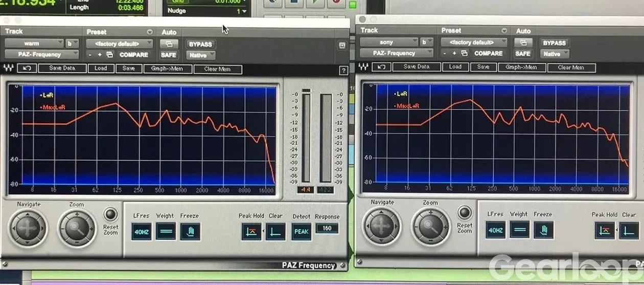Open PAZ- Frequency plugin selector in warm window
Image resolution: width=644 pixels, height=285 pixels.
click(42, 54)
